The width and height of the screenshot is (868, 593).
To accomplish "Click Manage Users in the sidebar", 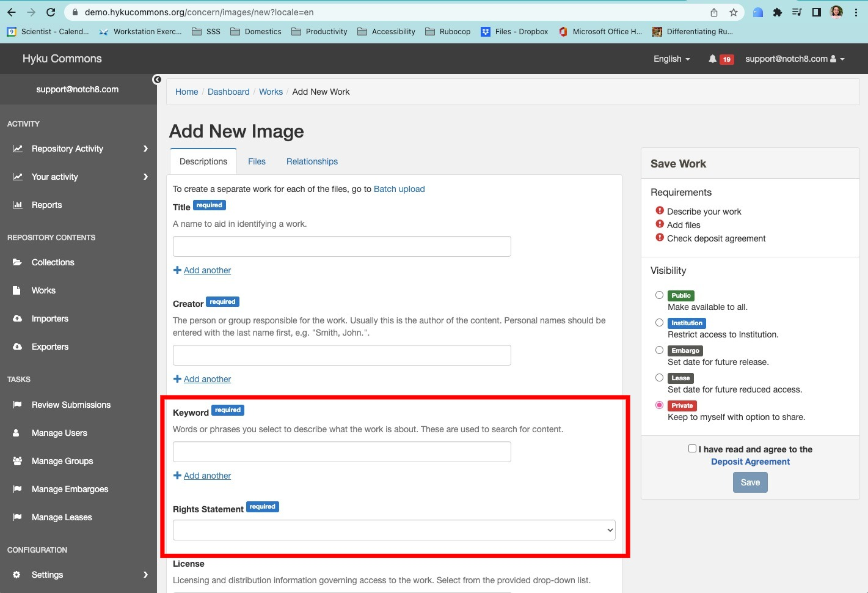I will click(59, 433).
